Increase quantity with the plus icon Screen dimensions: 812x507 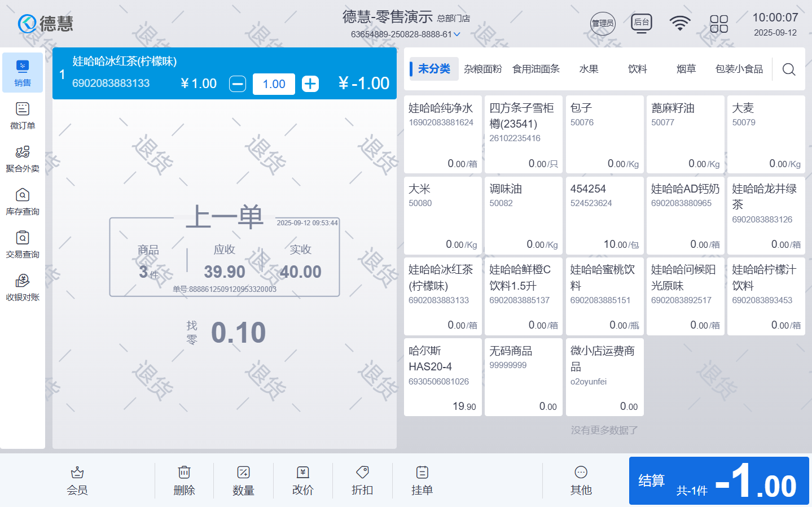pyautogui.click(x=310, y=84)
